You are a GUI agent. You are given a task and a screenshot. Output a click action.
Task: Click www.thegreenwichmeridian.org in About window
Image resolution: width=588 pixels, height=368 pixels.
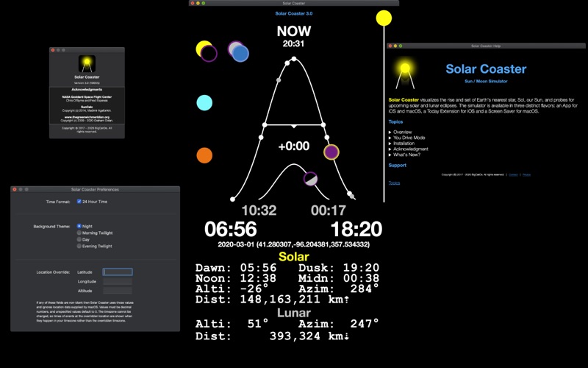[x=87, y=117]
